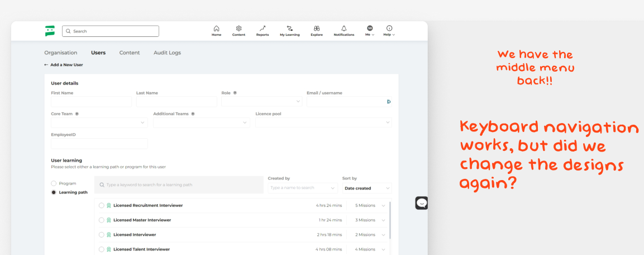Click badge icon of Licensed Talent Interviewer
Image resolution: width=644 pixels, height=255 pixels.
pyautogui.click(x=109, y=249)
